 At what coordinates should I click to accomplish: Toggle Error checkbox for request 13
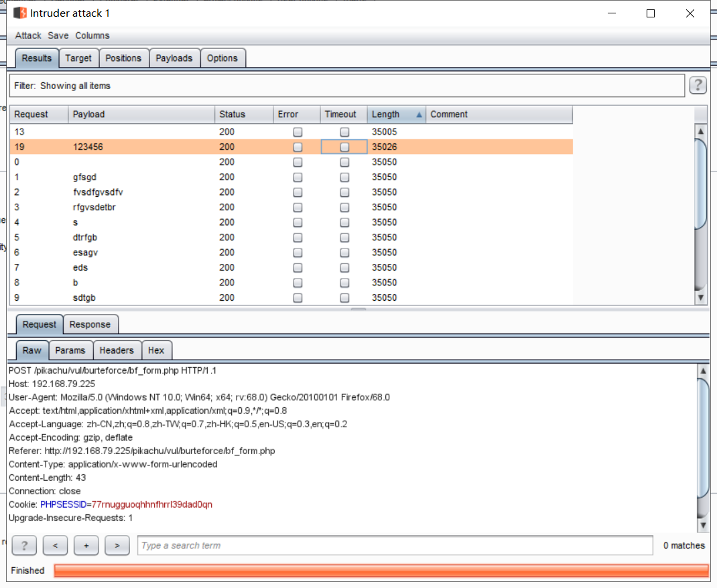click(298, 132)
